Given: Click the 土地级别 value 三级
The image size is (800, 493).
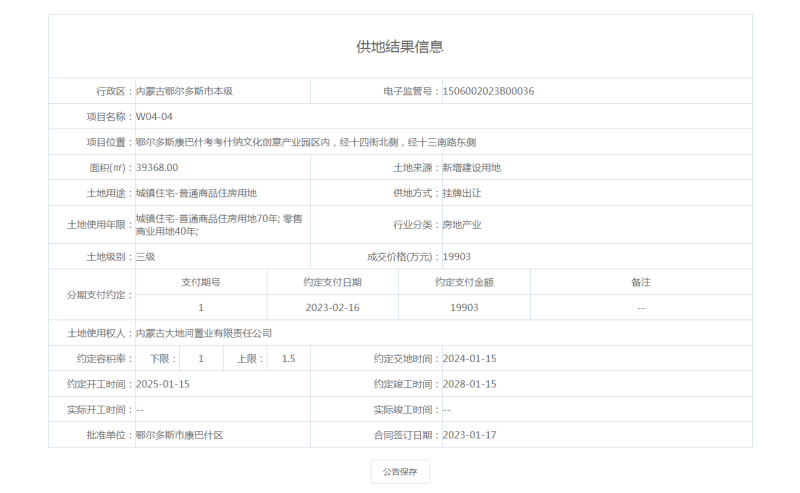Looking at the screenshot, I should 146,257.
